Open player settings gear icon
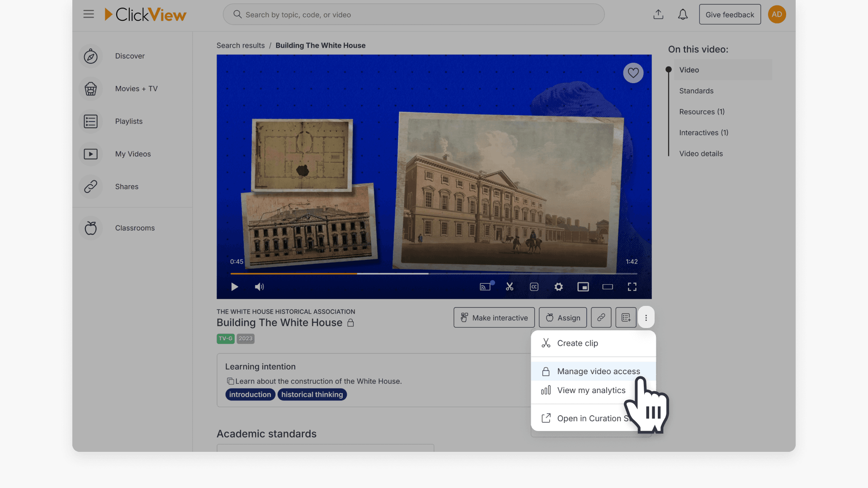 (559, 286)
